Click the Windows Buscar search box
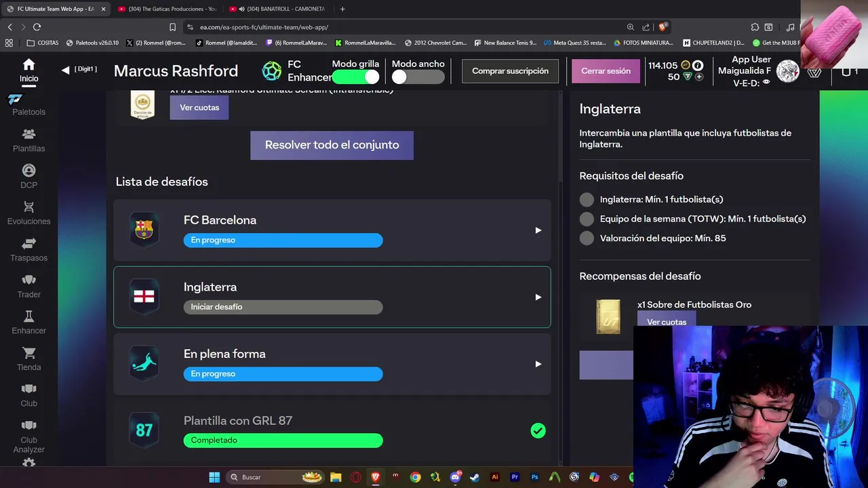 (275, 477)
